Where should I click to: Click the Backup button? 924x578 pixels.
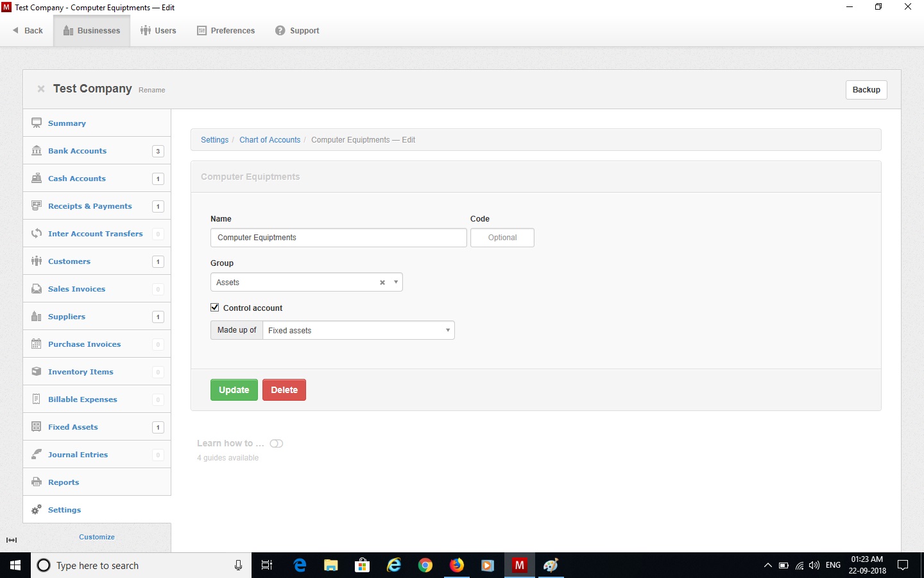pos(866,90)
